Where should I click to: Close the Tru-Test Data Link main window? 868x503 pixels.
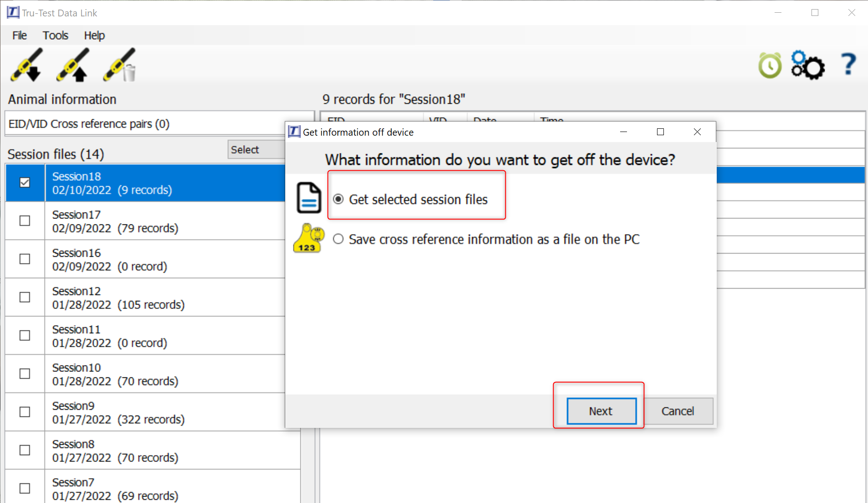click(851, 13)
